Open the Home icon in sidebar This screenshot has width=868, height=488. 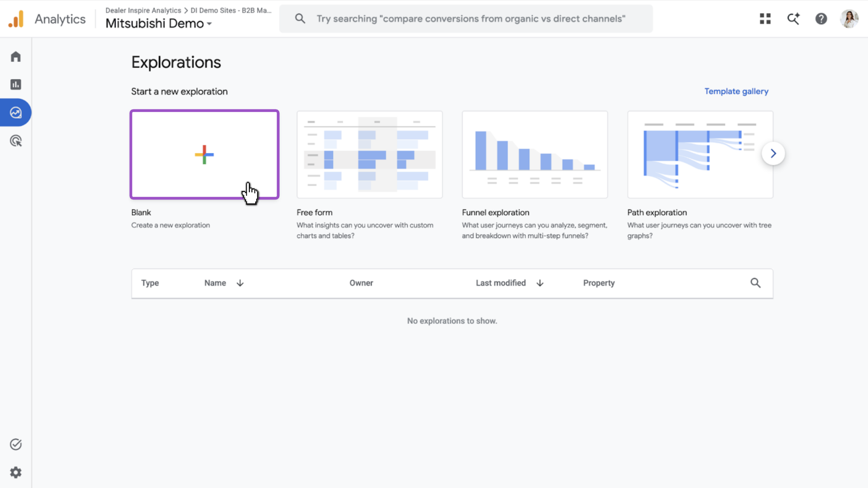(16, 56)
